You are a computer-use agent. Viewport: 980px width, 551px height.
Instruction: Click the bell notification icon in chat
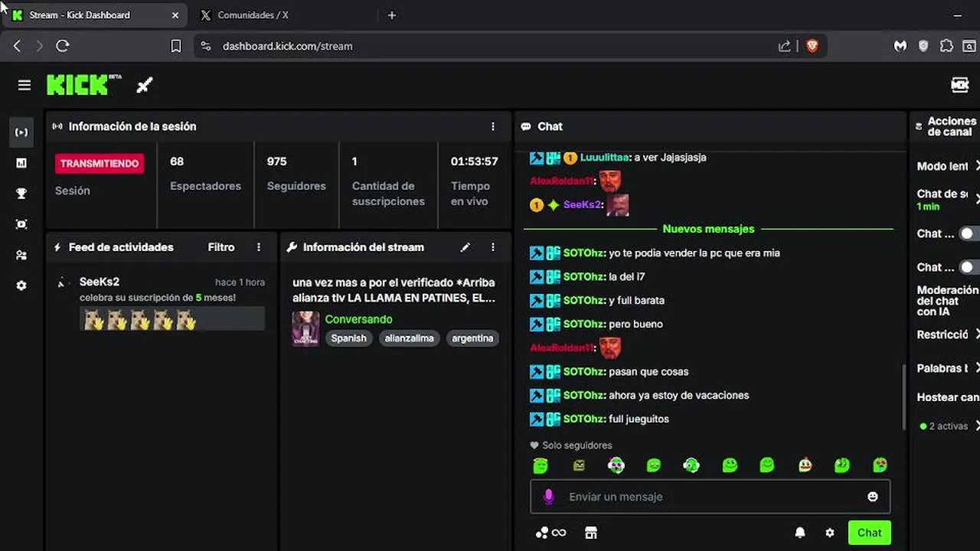800,533
